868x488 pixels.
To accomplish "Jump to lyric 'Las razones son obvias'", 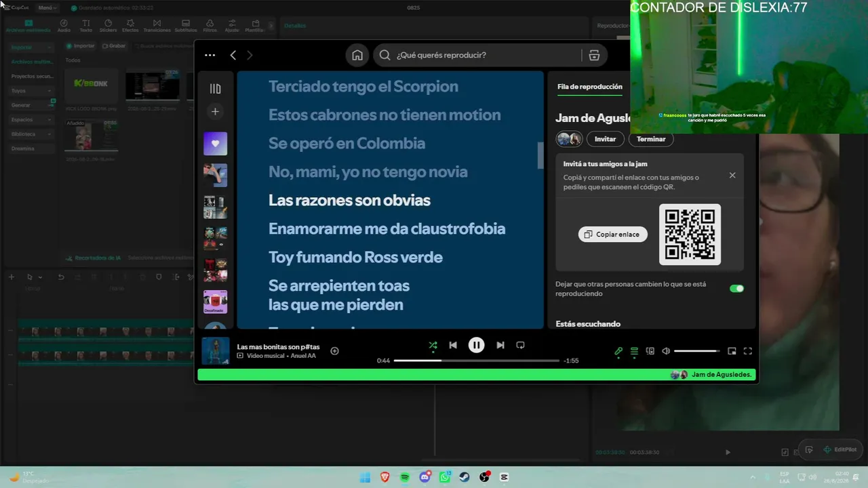I will [349, 201].
